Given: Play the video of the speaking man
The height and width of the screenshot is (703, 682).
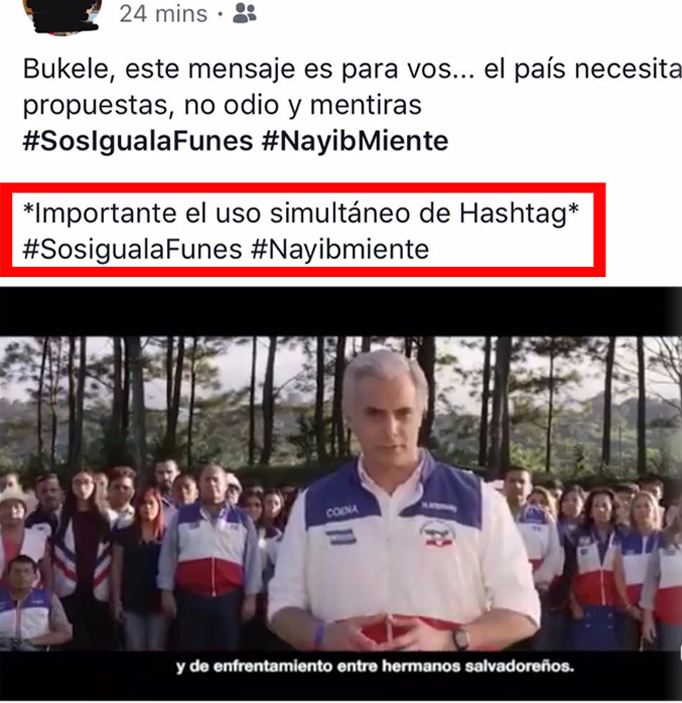Looking at the screenshot, I should [x=341, y=493].
